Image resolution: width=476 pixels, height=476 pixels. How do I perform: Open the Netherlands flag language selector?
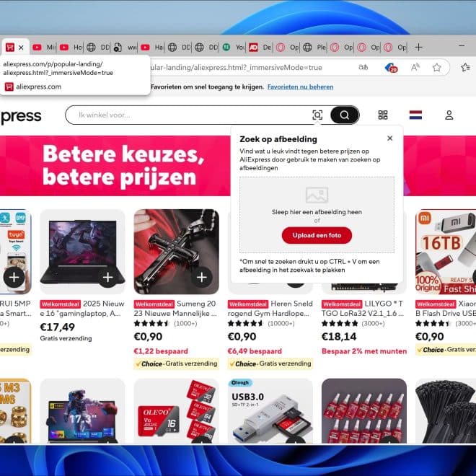click(415, 115)
